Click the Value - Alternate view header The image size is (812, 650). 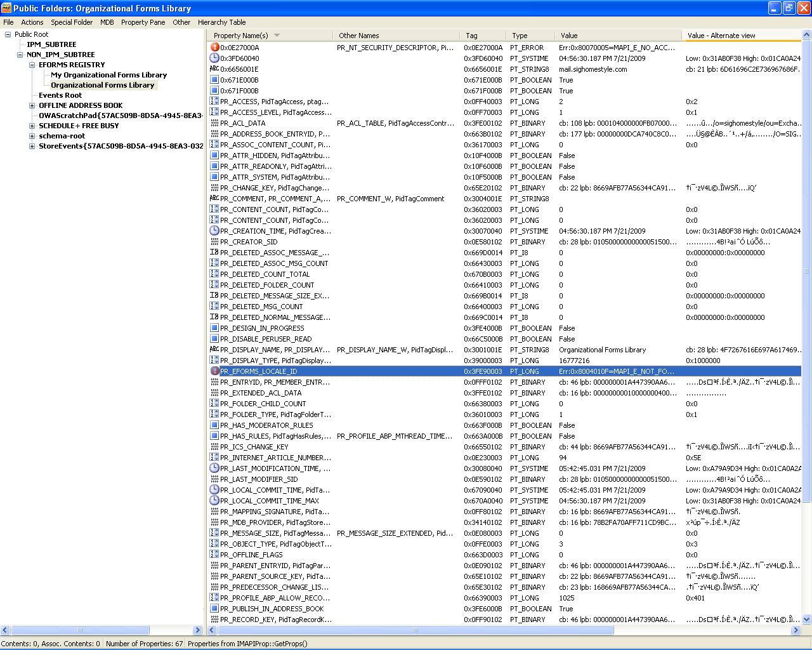tap(742, 36)
